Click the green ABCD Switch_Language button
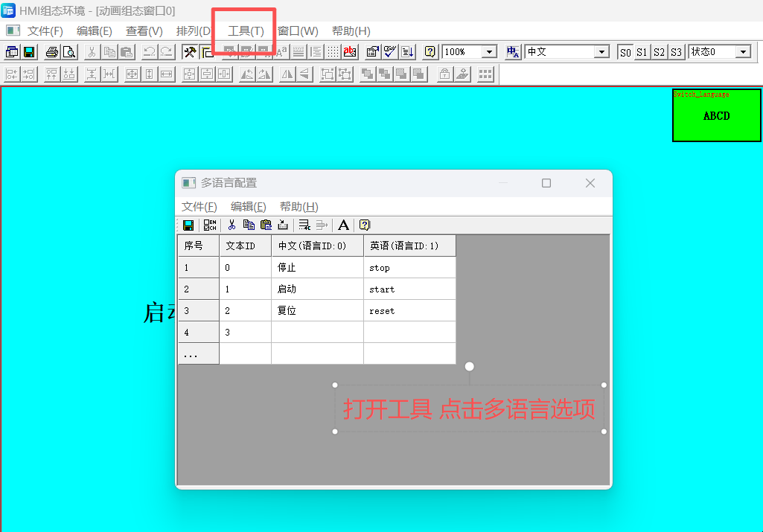Viewport: 763px width, 532px height. [716, 115]
